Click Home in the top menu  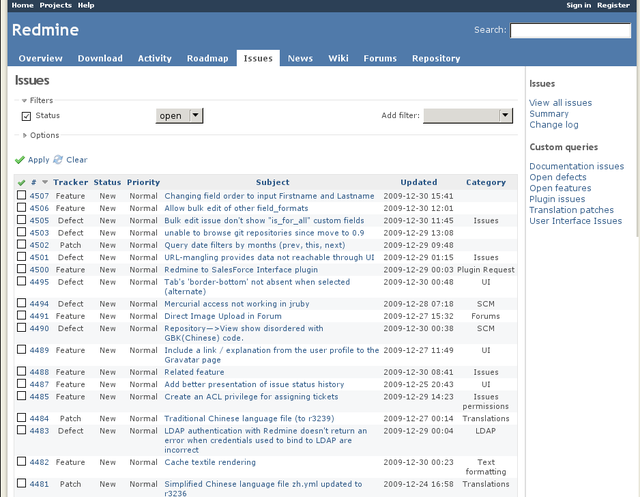[x=22, y=5]
